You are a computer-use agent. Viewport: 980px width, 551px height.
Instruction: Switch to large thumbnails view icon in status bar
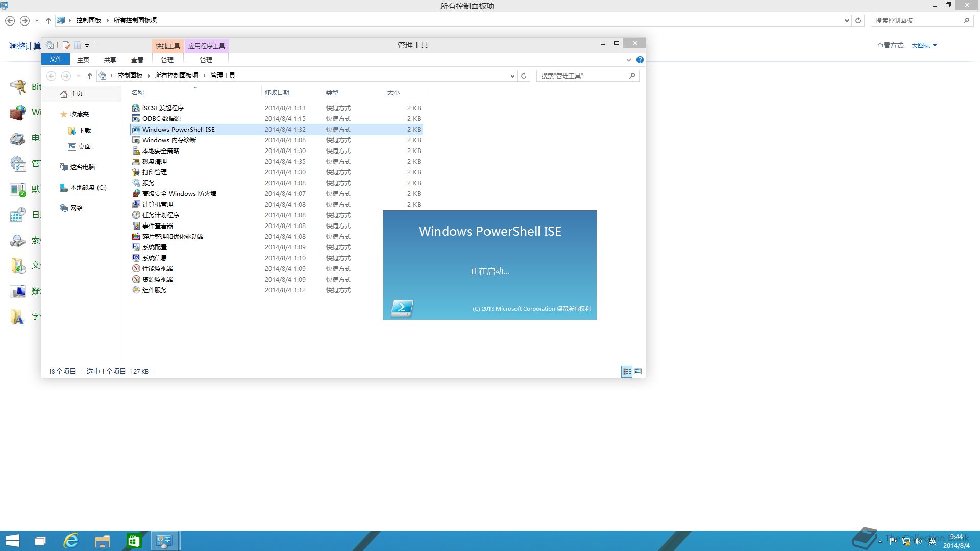coord(638,372)
